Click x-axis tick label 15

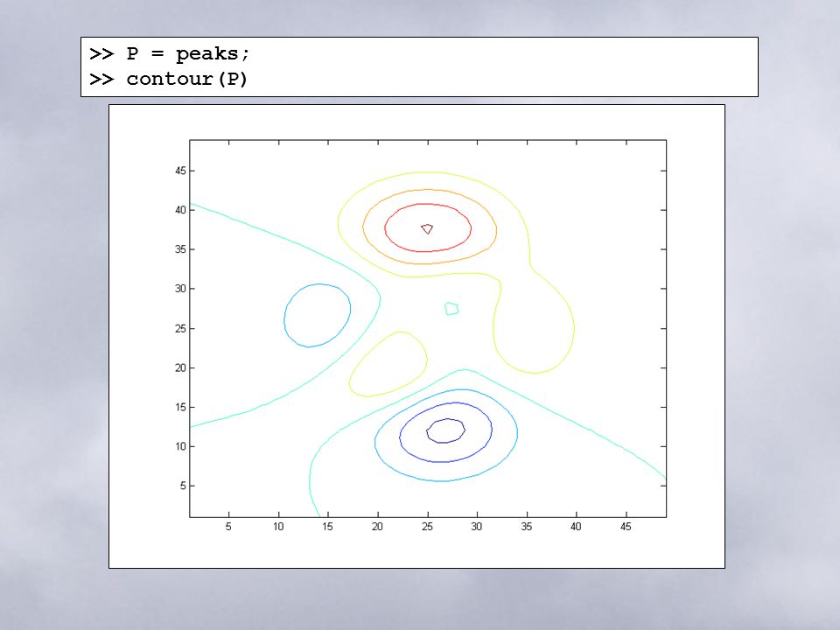[327, 527]
